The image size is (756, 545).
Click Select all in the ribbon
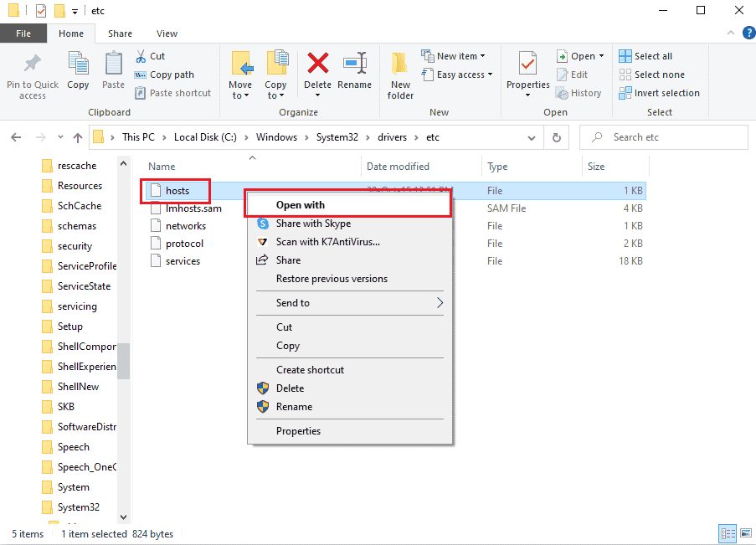pos(645,56)
